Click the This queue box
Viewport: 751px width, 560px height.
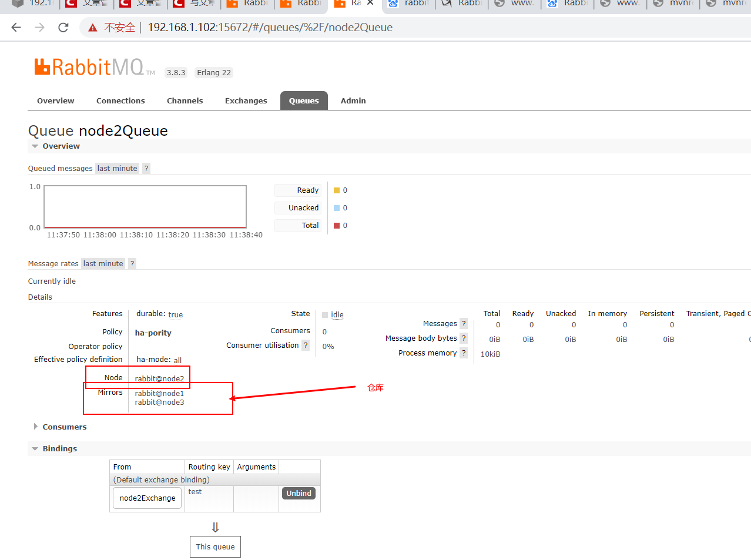[x=215, y=546]
